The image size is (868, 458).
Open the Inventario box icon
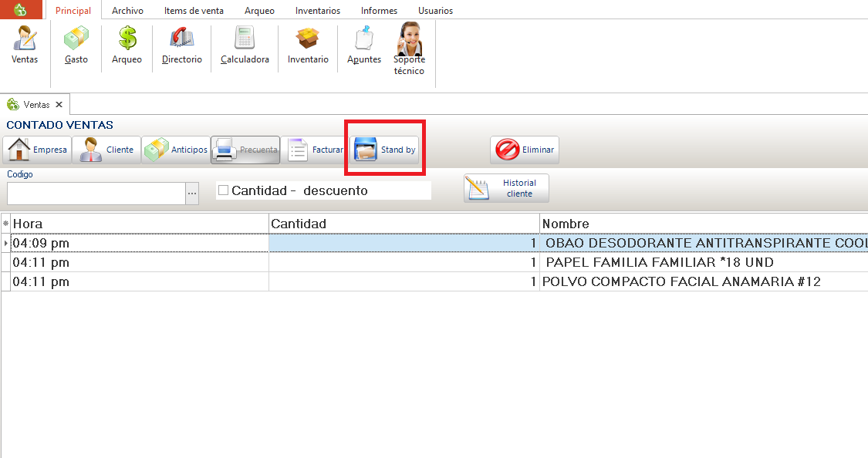308,45
